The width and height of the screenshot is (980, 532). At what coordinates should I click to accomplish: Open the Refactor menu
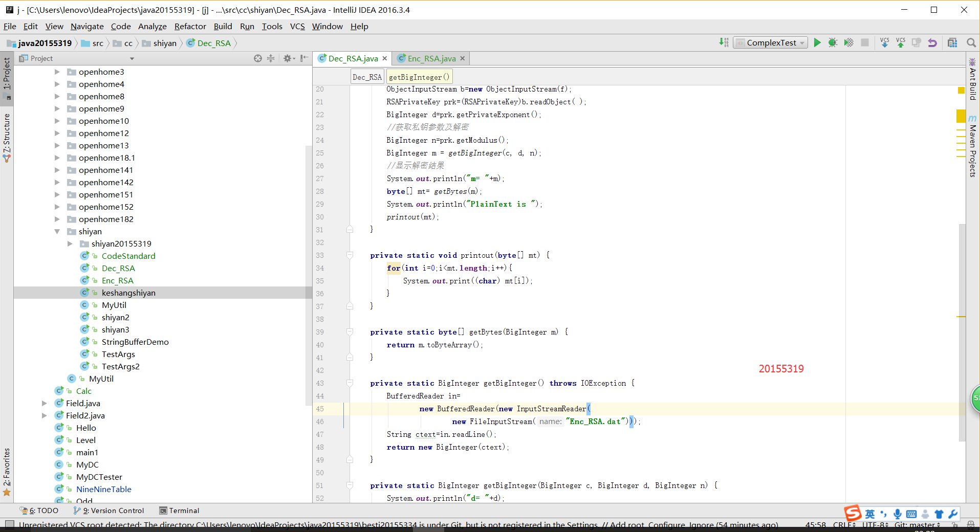click(190, 26)
